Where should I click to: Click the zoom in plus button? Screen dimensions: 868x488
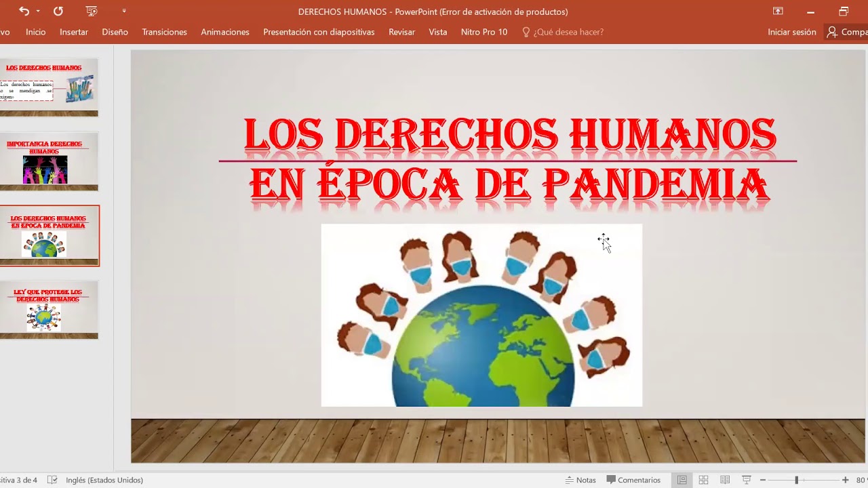pyautogui.click(x=845, y=480)
